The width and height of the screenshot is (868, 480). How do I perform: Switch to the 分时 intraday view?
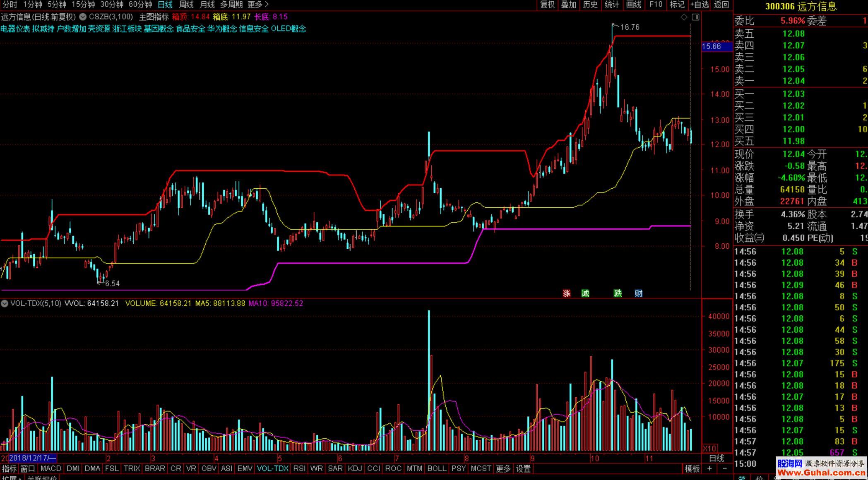coord(10,5)
